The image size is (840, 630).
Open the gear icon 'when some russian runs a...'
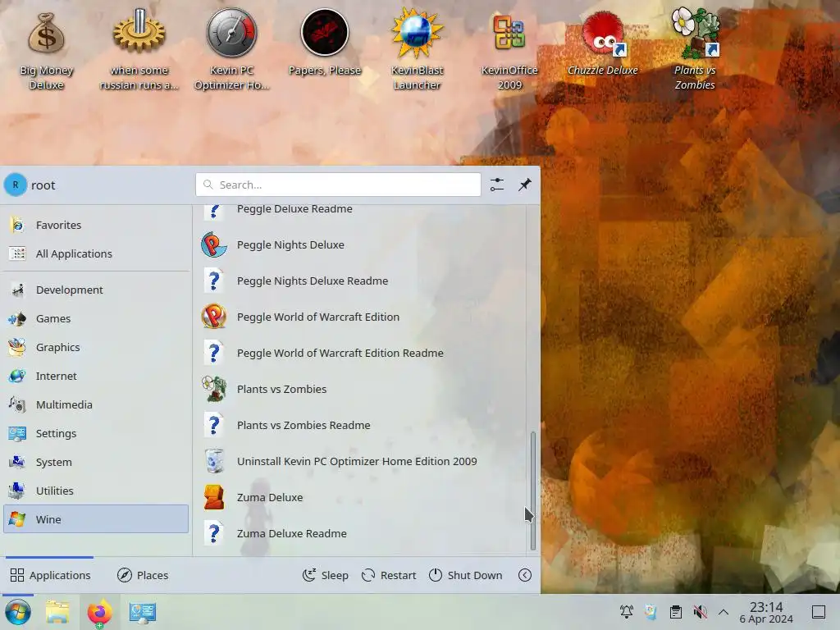pos(139,48)
